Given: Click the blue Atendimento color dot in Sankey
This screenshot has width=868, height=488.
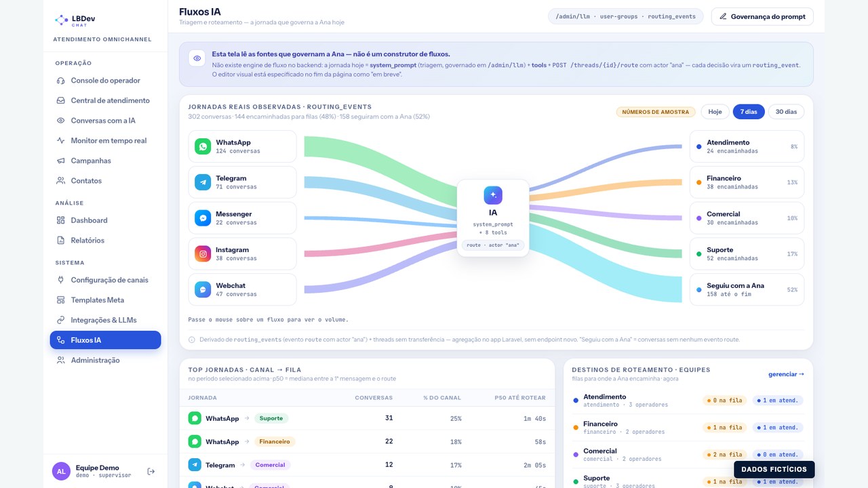Looking at the screenshot, I should click(699, 146).
